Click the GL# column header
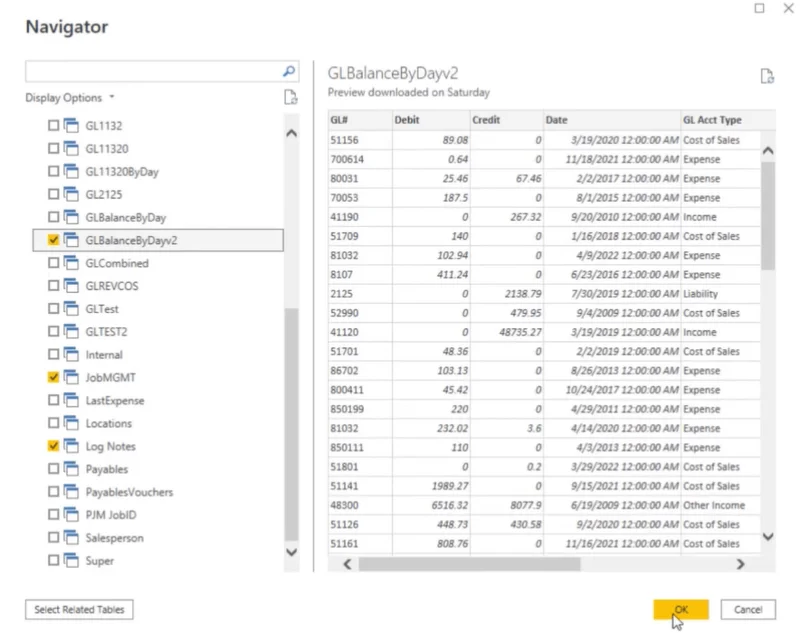The height and width of the screenshot is (633, 800). click(x=360, y=120)
